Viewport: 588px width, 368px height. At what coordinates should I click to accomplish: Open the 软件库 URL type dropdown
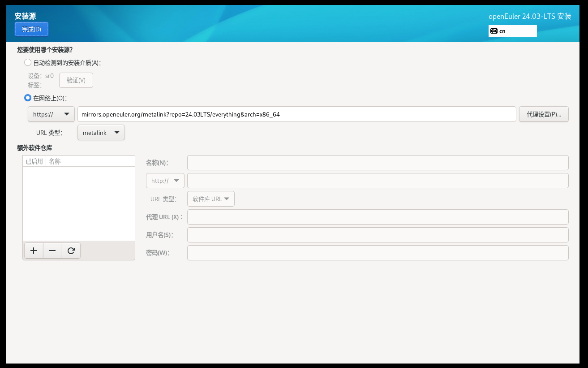click(211, 199)
